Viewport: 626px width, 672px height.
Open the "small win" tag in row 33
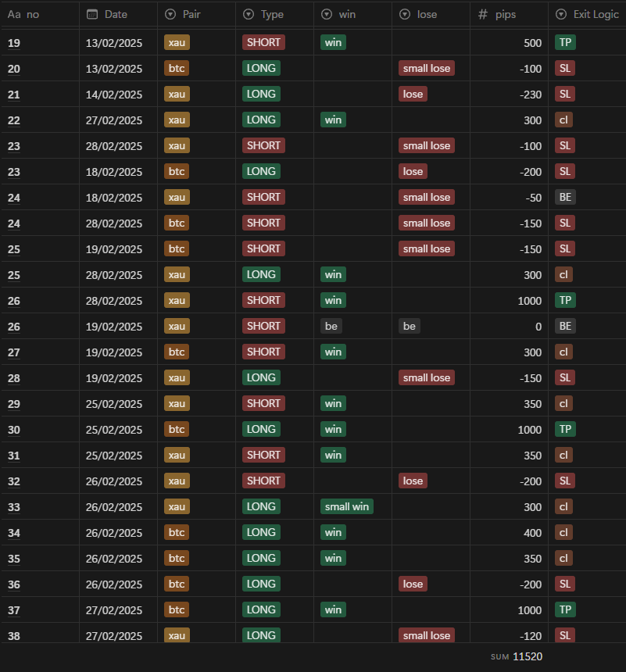click(347, 506)
